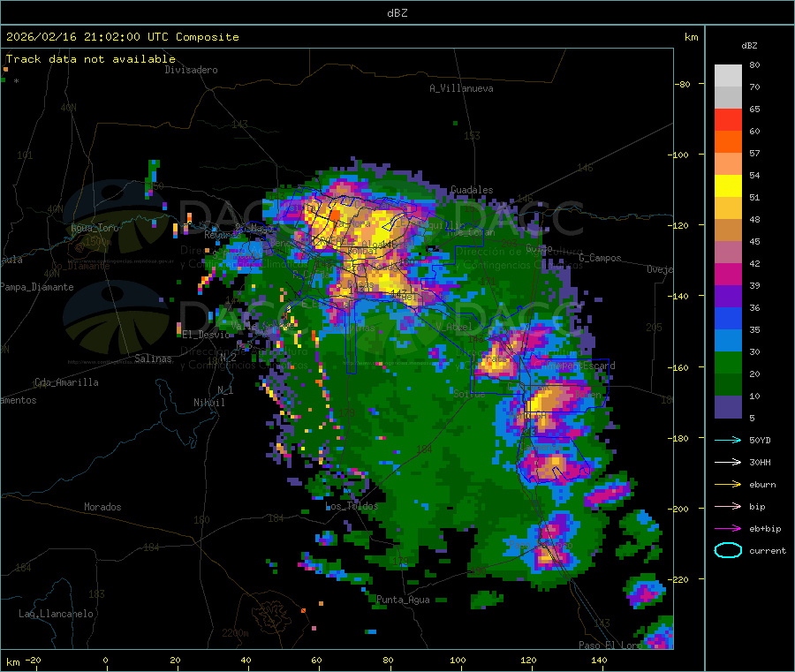Image resolution: width=795 pixels, height=672 pixels.
Task: Click the '60' tick on horizontal axis
Action: 316,660
